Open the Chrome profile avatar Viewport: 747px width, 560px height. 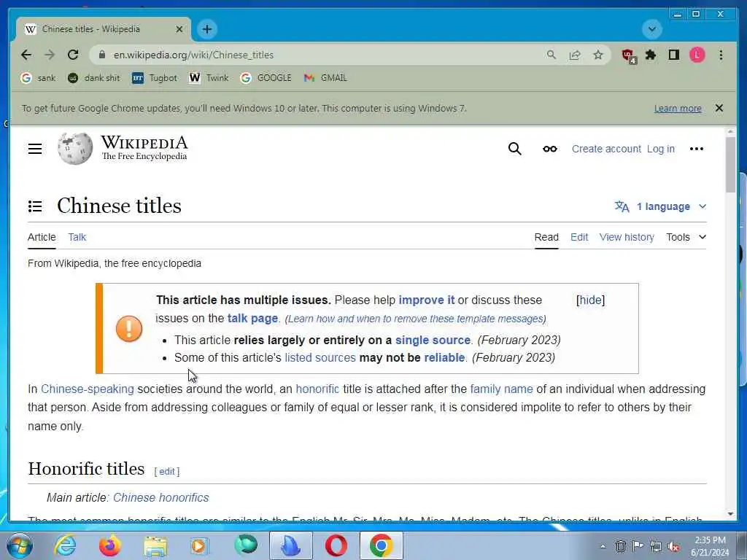[x=697, y=55]
